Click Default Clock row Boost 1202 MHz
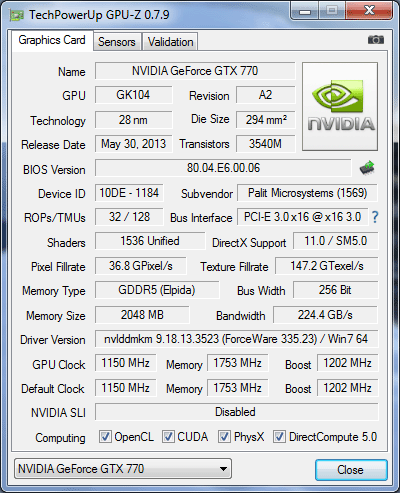400x493 pixels. [x=348, y=388]
